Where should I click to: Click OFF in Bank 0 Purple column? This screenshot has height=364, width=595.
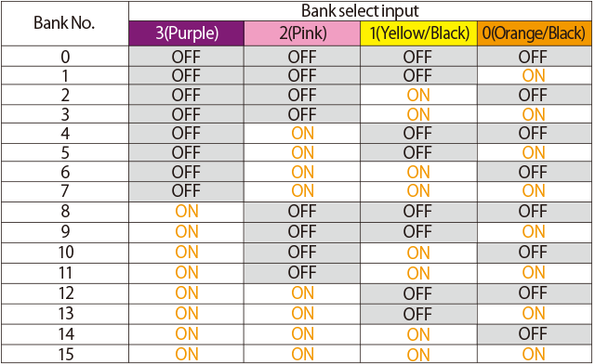click(186, 57)
